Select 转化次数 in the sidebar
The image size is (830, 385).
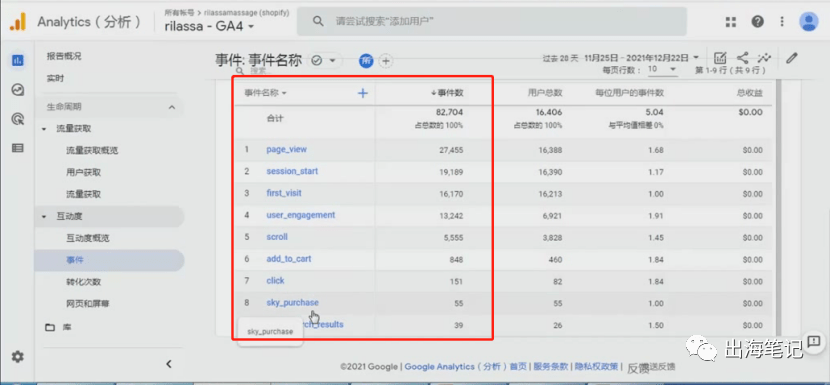(83, 282)
